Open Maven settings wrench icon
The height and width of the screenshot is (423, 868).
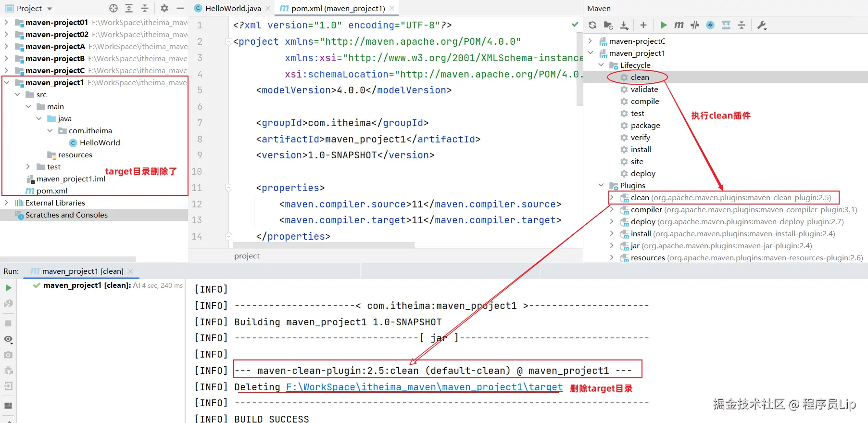(x=762, y=25)
